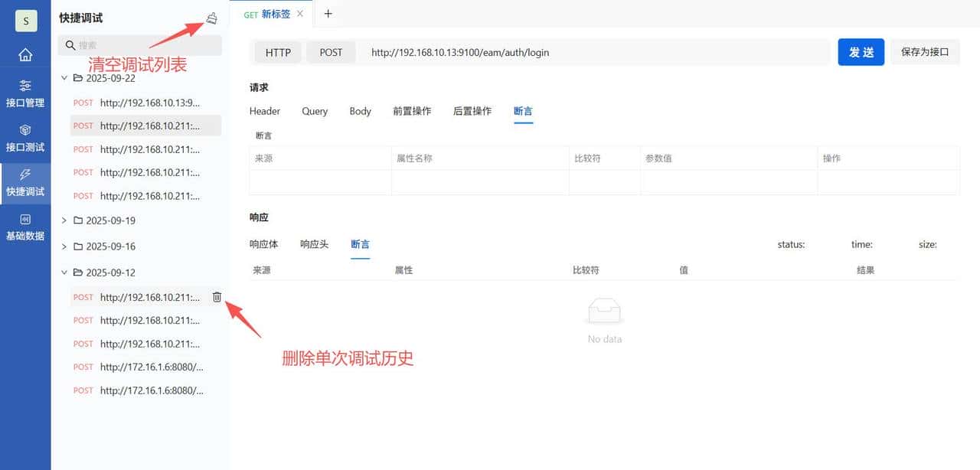Screen dimensions: 980x470
Task: Collapse the 2025-09-12 folder
Action: (x=64, y=273)
